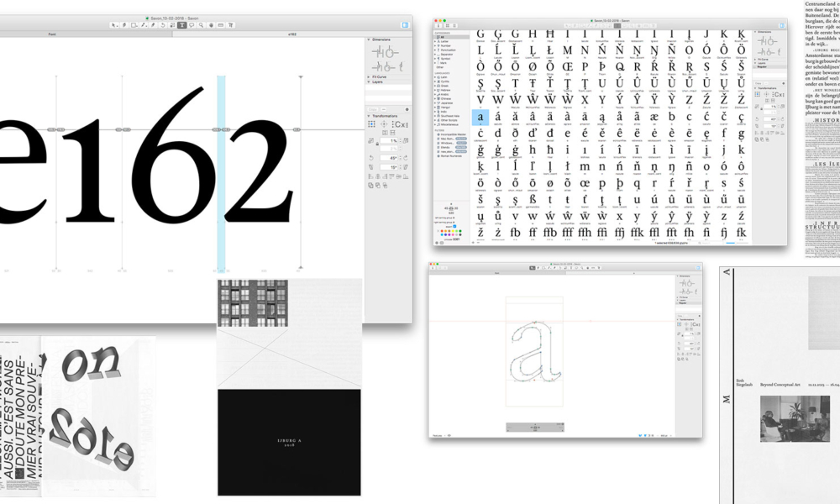This screenshot has width=840, height=504.
Task: Click the minus remove-layer button in e162 window
Action: point(384,109)
